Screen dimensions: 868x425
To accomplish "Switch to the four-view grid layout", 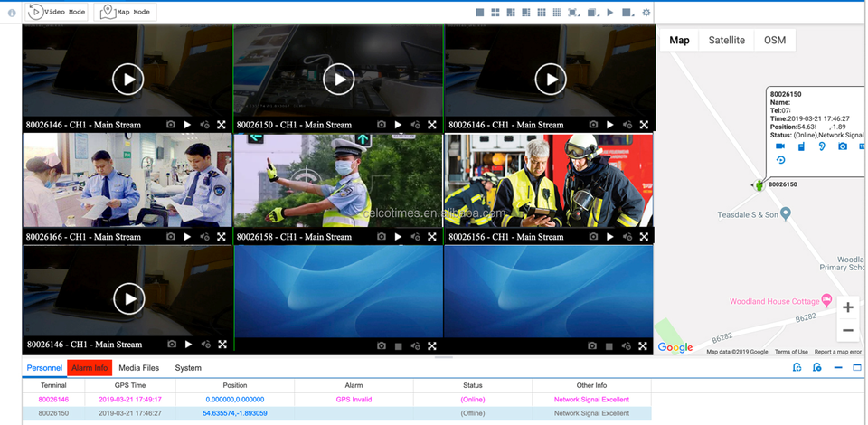I will coord(495,13).
